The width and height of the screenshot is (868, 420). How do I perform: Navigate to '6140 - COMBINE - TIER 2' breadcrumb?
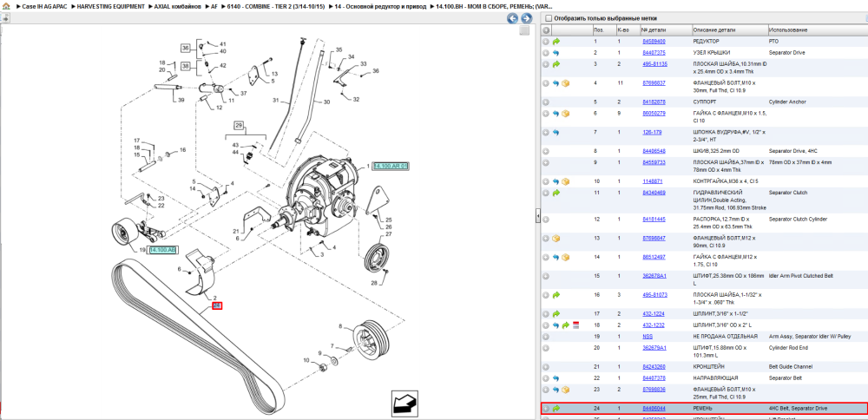pyautogui.click(x=275, y=6)
